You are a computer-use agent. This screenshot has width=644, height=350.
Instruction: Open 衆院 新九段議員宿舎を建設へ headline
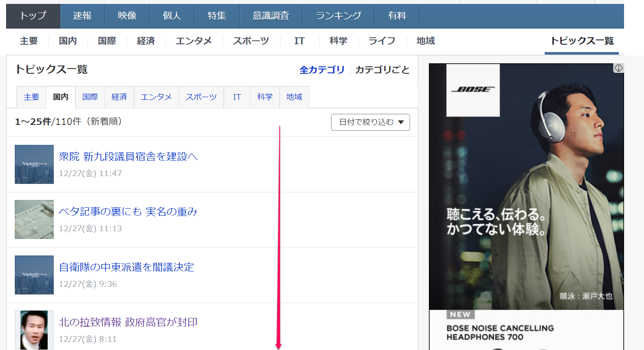click(x=128, y=157)
